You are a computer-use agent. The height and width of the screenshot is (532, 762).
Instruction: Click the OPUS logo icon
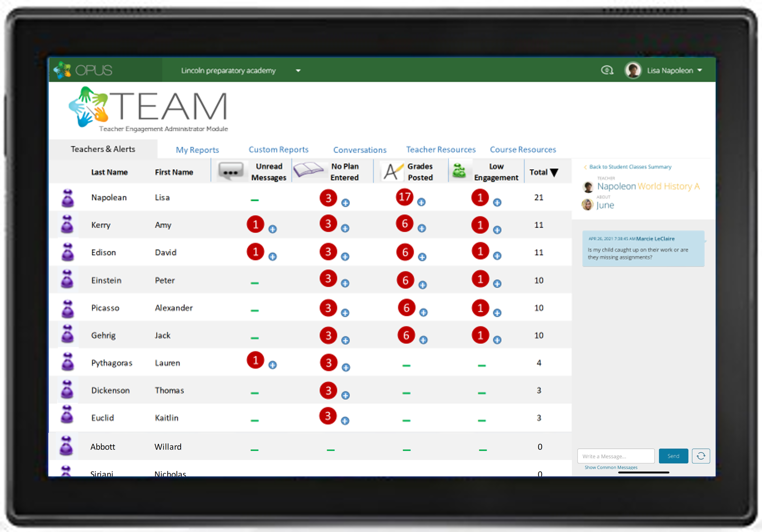(62, 70)
